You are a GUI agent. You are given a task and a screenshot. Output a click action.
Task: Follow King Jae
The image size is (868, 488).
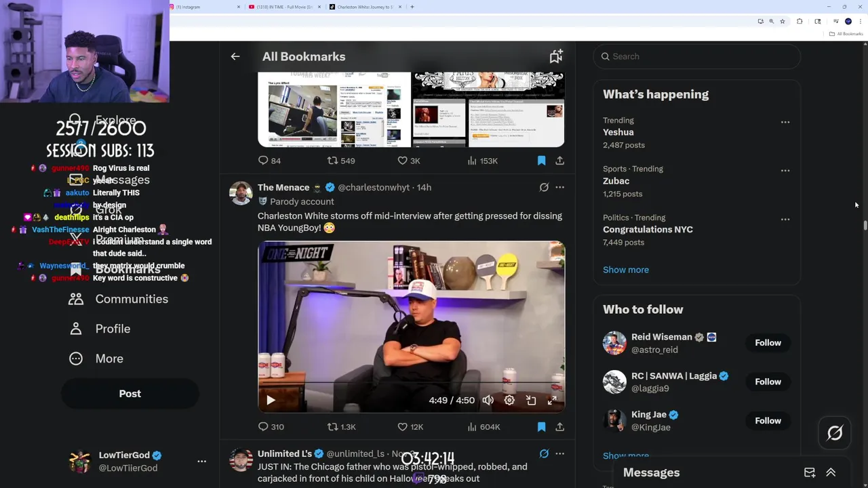768,421
